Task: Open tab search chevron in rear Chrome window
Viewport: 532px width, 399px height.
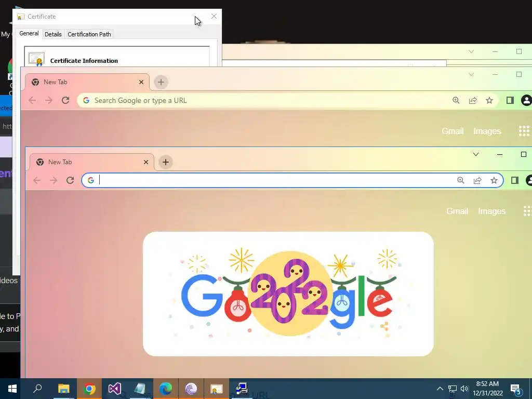Action: [471, 51]
